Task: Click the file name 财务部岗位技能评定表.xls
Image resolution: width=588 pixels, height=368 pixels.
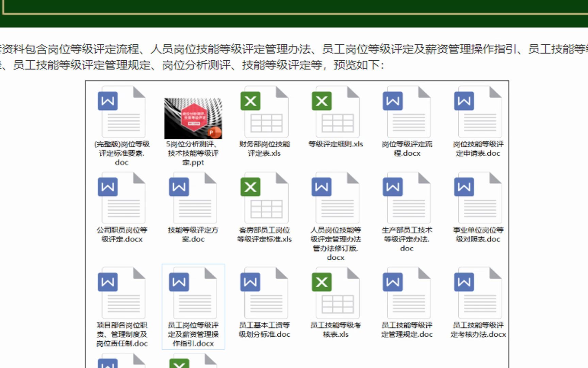Action: pos(264,149)
